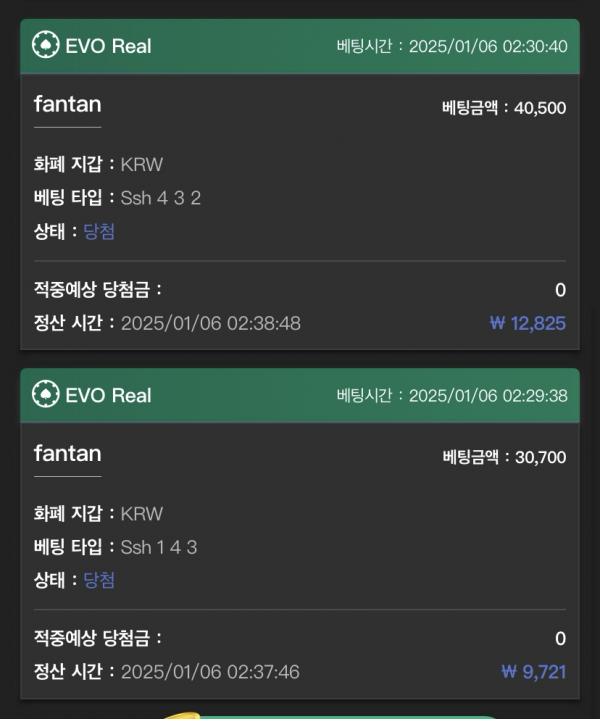The image size is (600, 719).
Task: Click the betting time 2025/01/06 02:29:38
Action: [x=488, y=396]
